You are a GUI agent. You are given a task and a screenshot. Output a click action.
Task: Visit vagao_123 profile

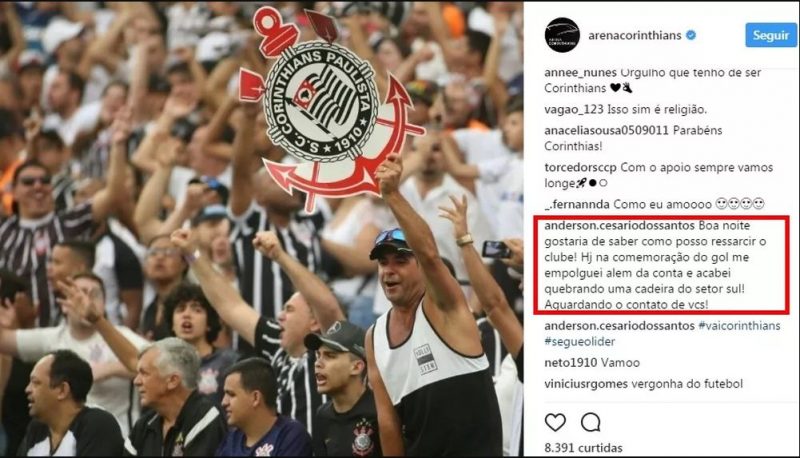tap(574, 109)
